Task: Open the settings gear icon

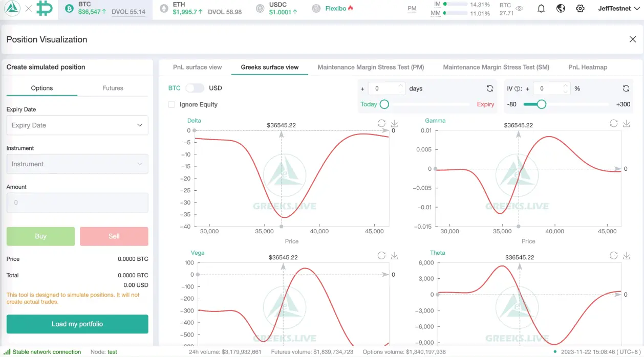Action: [x=580, y=8]
